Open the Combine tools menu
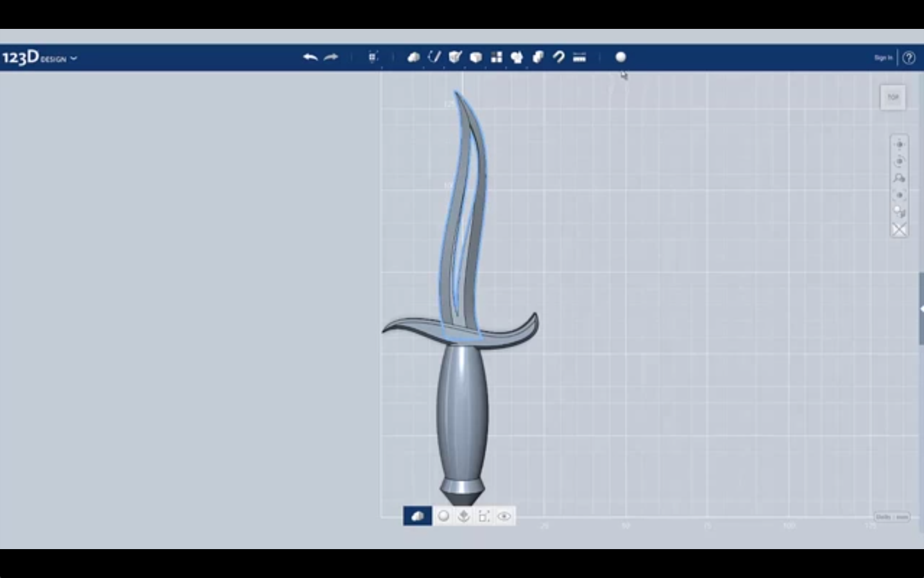 [538, 57]
